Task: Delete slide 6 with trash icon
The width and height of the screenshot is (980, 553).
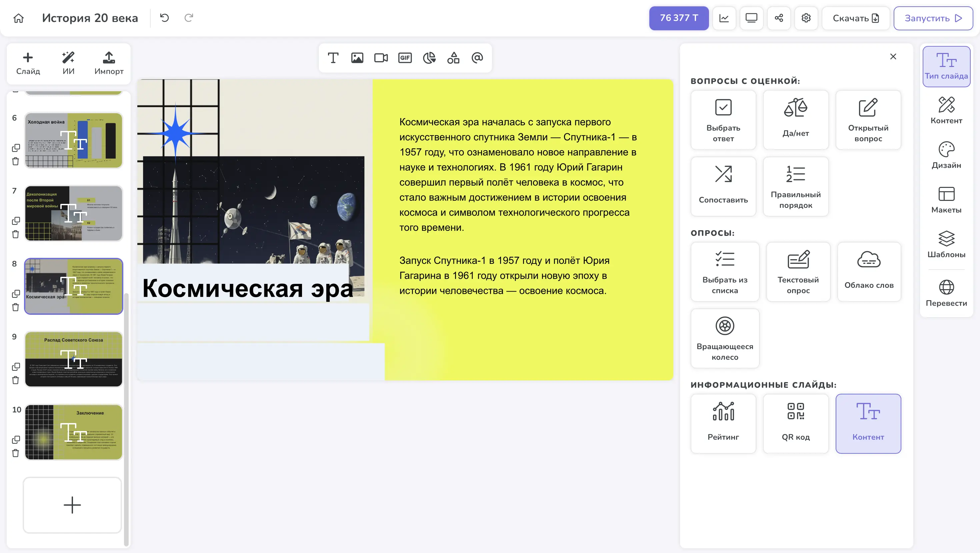Action: coord(16,161)
